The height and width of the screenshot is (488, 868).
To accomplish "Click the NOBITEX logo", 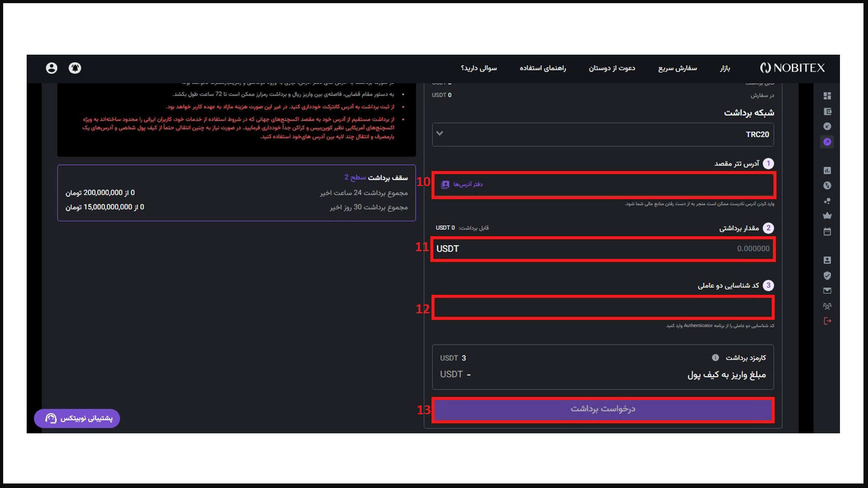I will pyautogui.click(x=792, y=68).
